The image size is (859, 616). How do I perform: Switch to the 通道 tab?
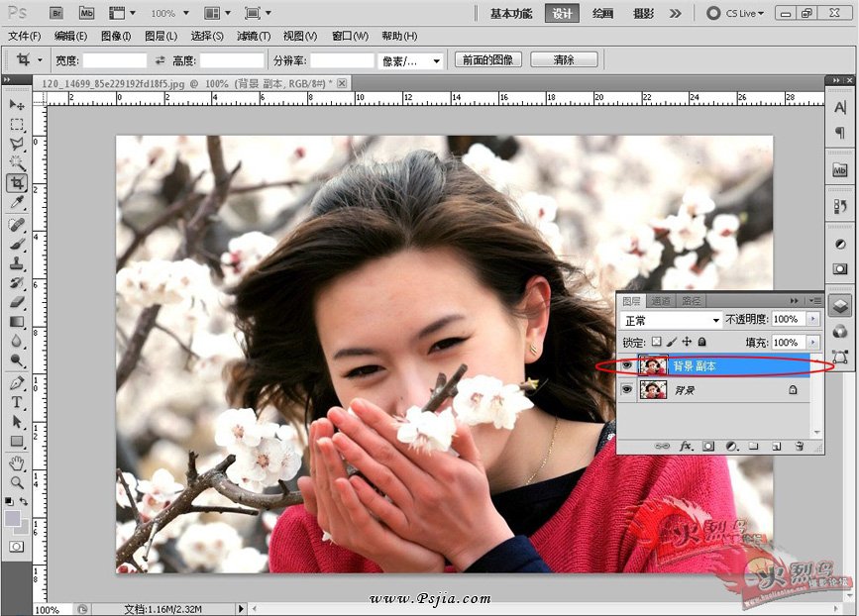(661, 301)
